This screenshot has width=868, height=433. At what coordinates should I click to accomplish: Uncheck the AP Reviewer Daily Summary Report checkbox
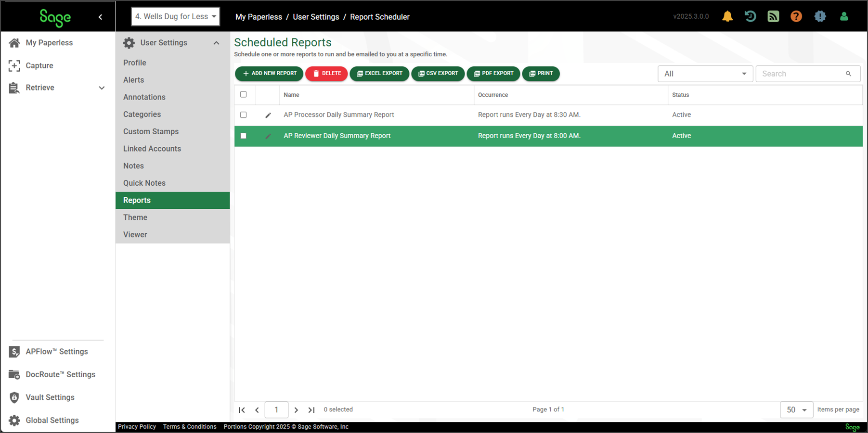pyautogui.click(x=243, y=136)
